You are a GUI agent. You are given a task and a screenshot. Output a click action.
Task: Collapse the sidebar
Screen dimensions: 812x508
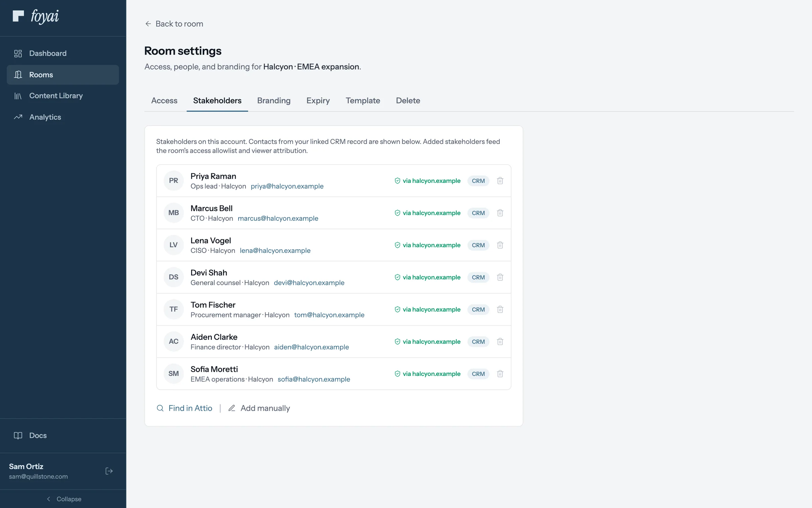point(63,499)
